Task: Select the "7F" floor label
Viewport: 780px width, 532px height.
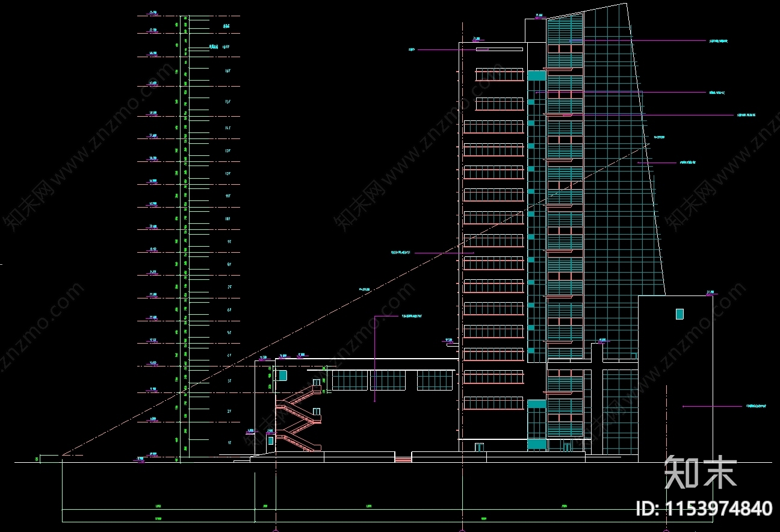Action: (x=229, y=287)
